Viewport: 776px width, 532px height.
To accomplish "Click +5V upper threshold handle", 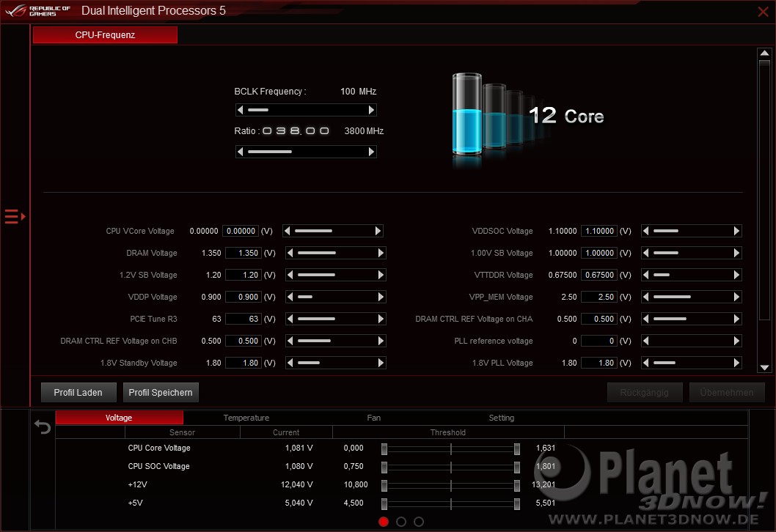I will pyautogui.click(x=516, y=504).
